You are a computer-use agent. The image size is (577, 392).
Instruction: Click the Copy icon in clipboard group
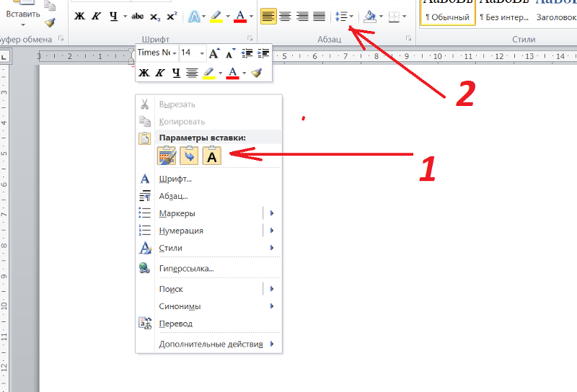click(50, 5)
